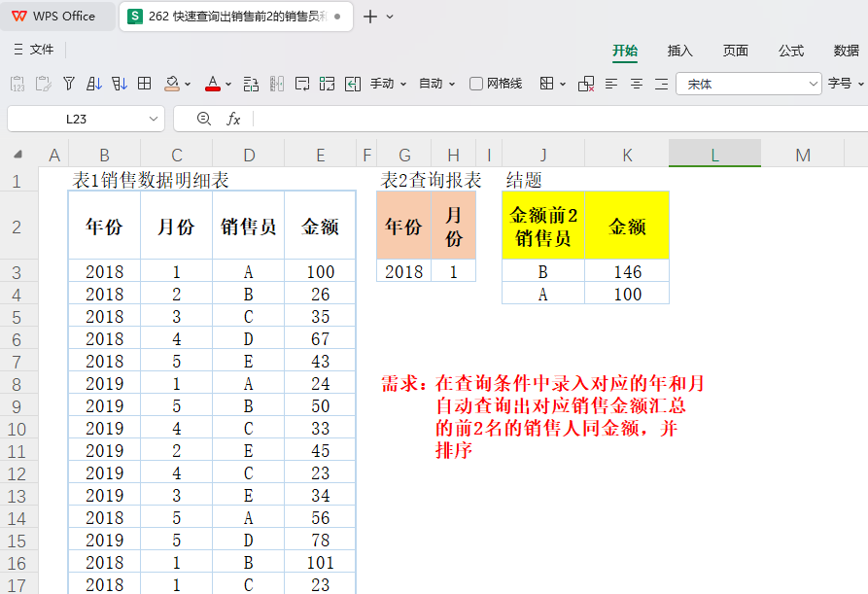Screen dimensions: 868x594
Task: Click the select-all corner triangle
Action: (x=18, y=154)
